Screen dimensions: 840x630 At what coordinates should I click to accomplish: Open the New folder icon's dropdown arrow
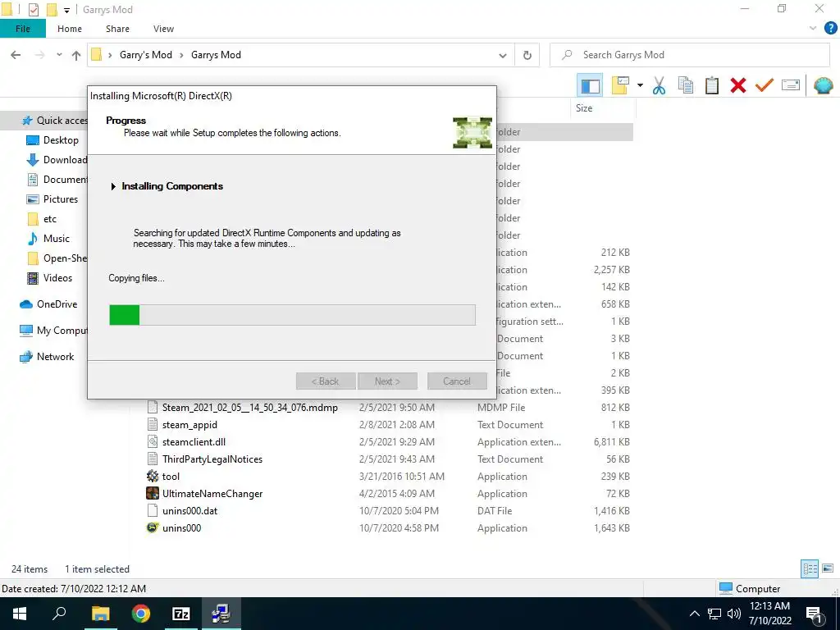640,85
